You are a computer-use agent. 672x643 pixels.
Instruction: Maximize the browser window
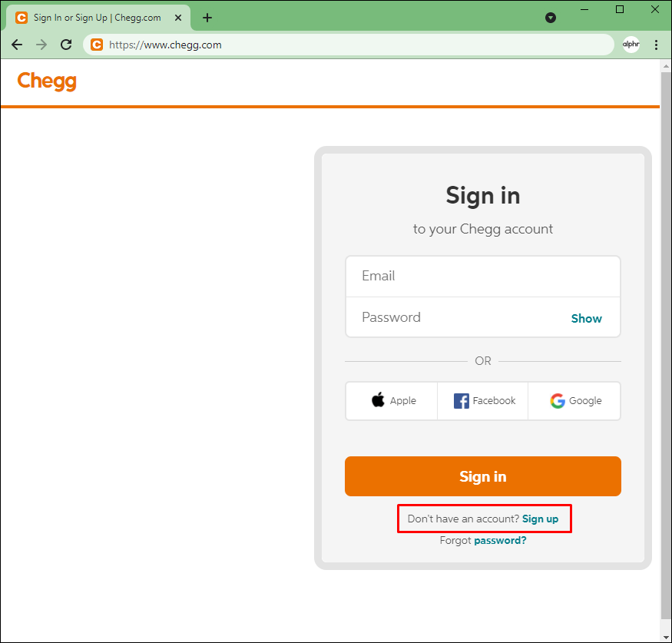[620, 9]
